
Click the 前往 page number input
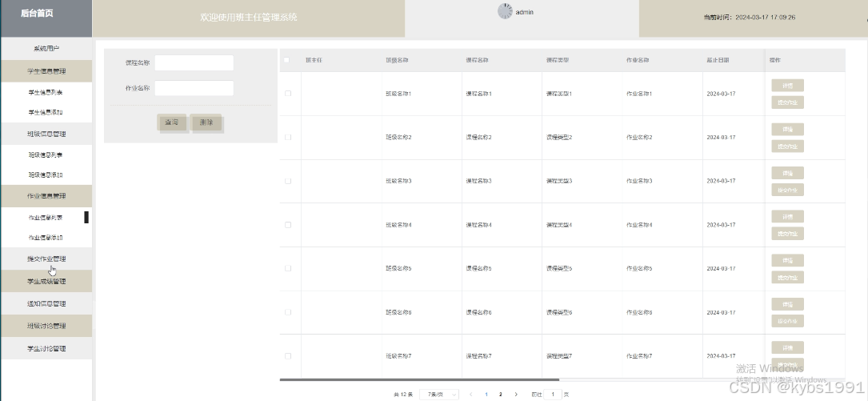[553, 395]
